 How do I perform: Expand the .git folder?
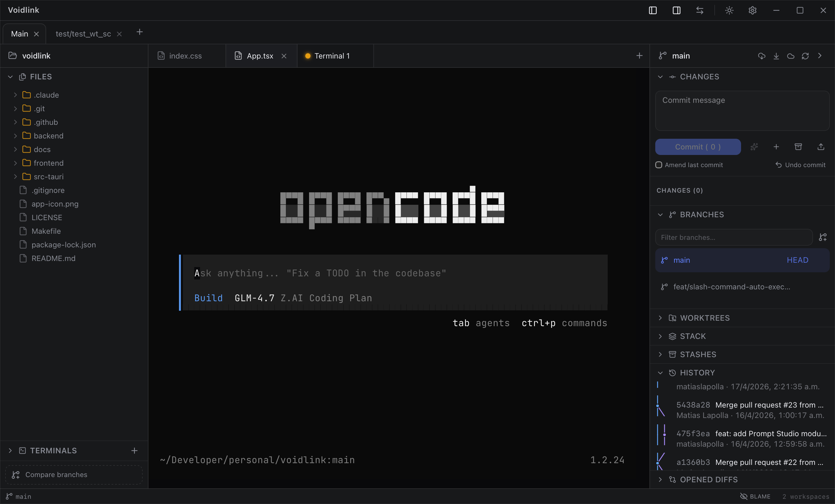15,109
